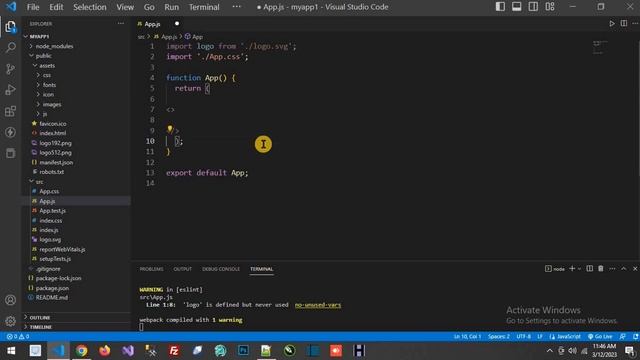Open package.json in explorer

[52, 288]
